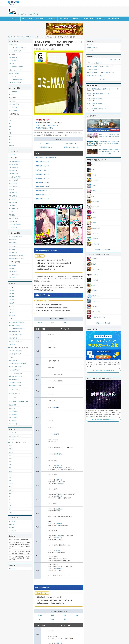Open 試験(テスト)の答え一覧 related article
129x644 pixels.
point(71,147)
